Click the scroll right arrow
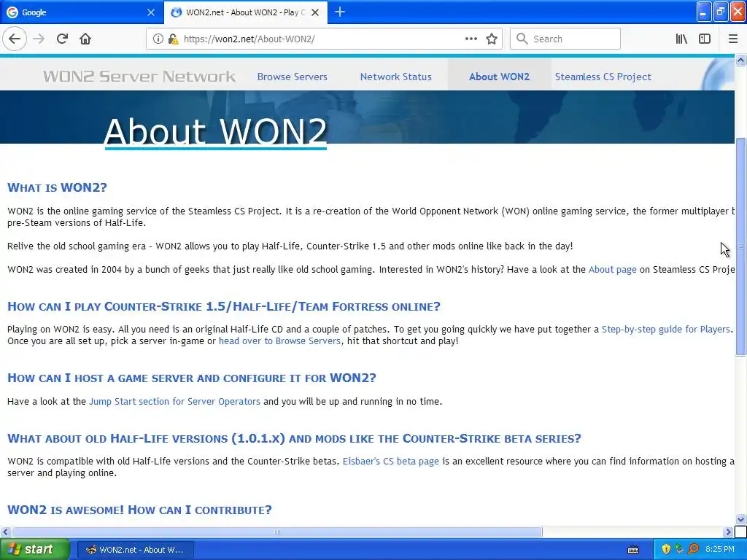The image size is (747, 560). coord(728,532)
